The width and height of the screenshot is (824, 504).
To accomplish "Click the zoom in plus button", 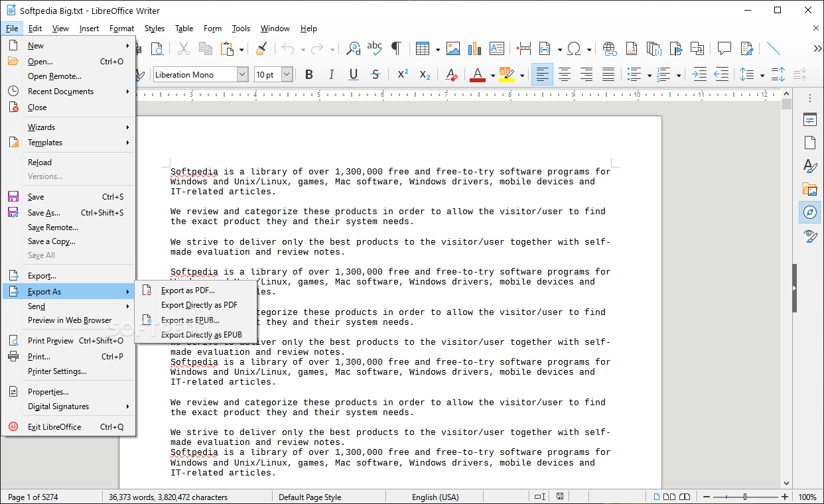I will (x=786, y=497).
